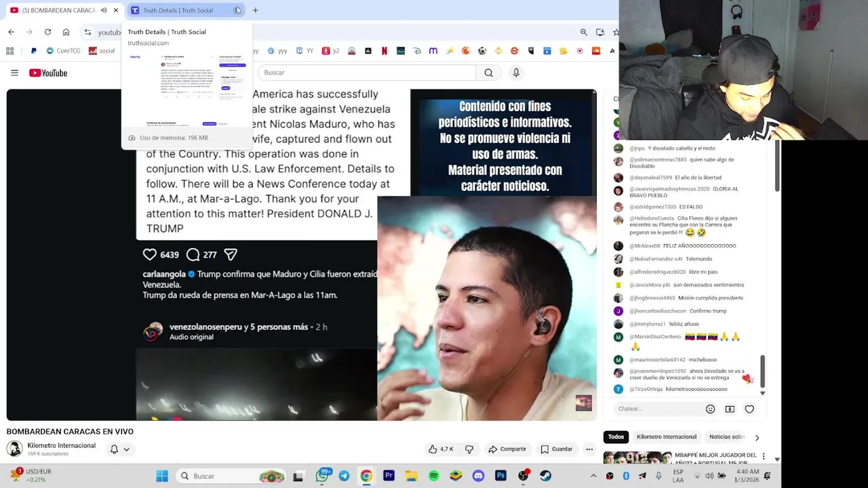This screenshot has height=488, width=868.
Task: Open Telegram from the taskbar
Action: (x=344, y=476)
